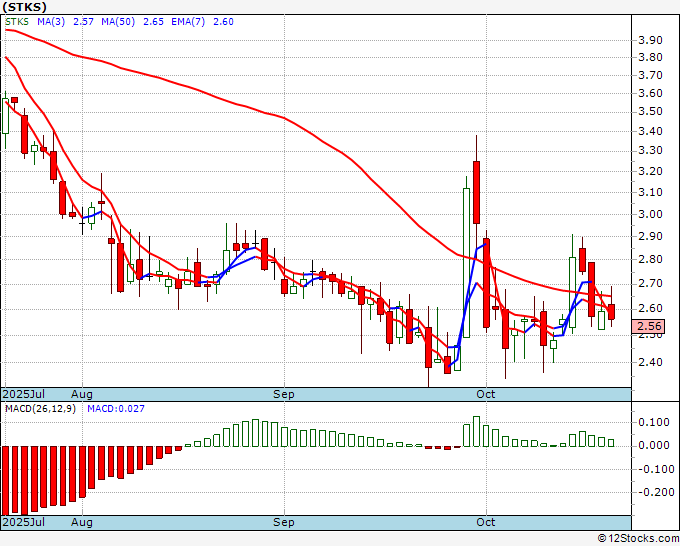Click the 3.10 price axis label

point(651,192)
